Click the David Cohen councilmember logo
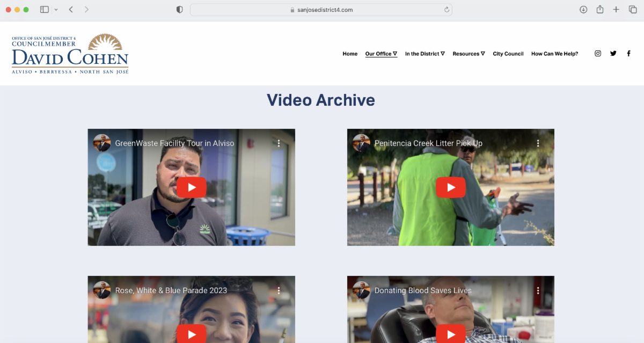Image resolution: width=644 pixels, height=343 pixels. (70, 54)
